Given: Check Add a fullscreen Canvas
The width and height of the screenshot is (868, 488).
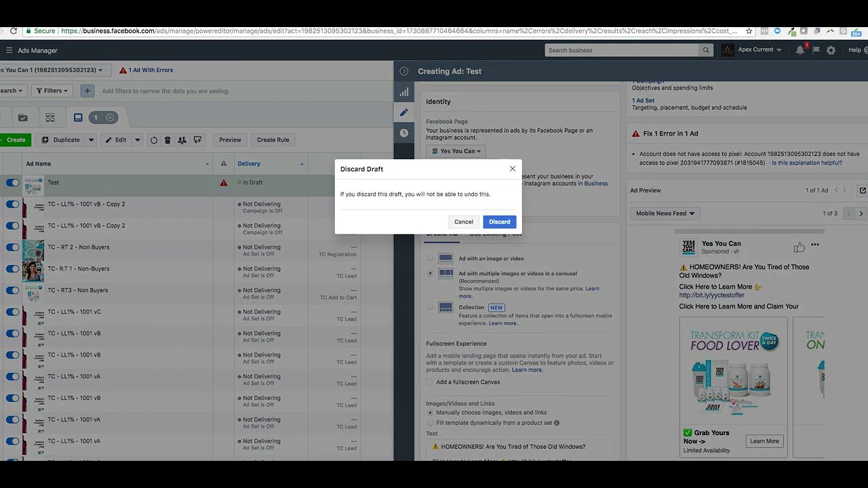Looking at the screenshot, I should (429, 382).
